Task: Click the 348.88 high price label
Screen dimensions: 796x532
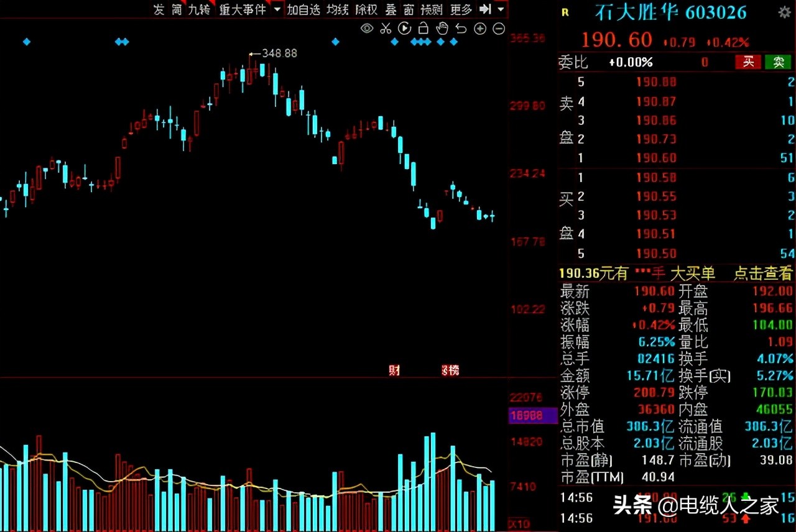Action: click(279, 53)
